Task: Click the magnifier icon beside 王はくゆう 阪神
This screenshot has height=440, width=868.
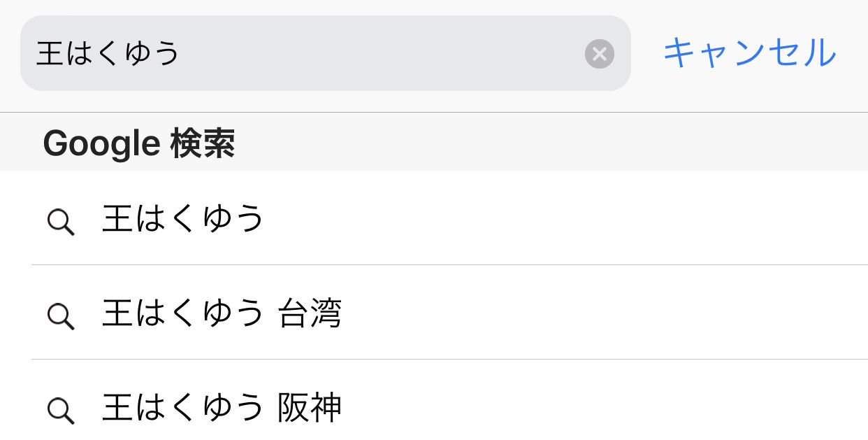Action: pos(61,410)
